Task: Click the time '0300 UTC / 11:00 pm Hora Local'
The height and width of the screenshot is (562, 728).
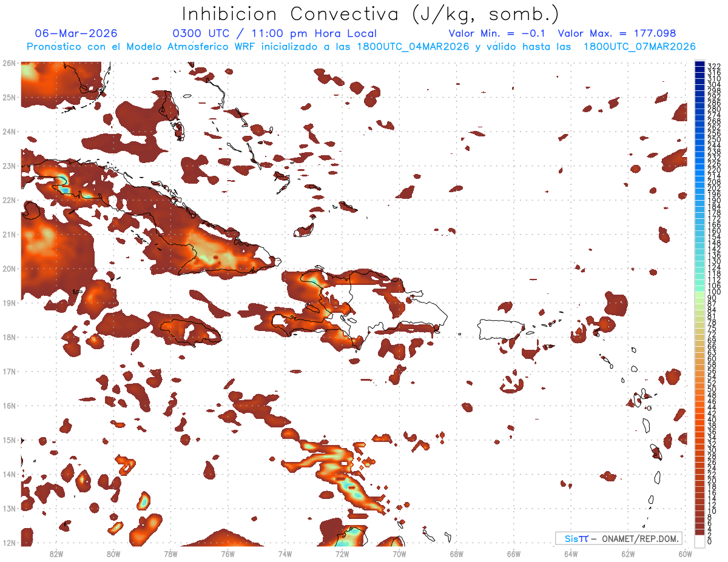Action: pyautogui.click(x=275, y=33)
